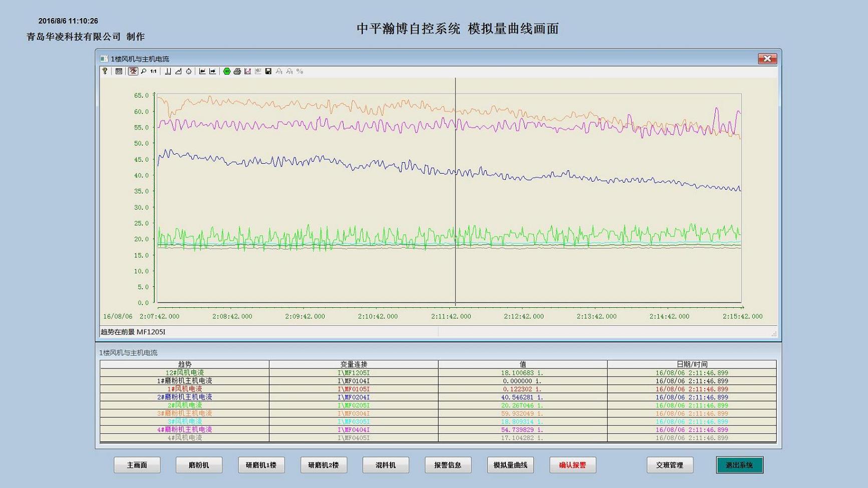Jump to previous data with left arrow icon
Image resolution: width=868 pixels, height=488 pixels.
tap(202, 72)
